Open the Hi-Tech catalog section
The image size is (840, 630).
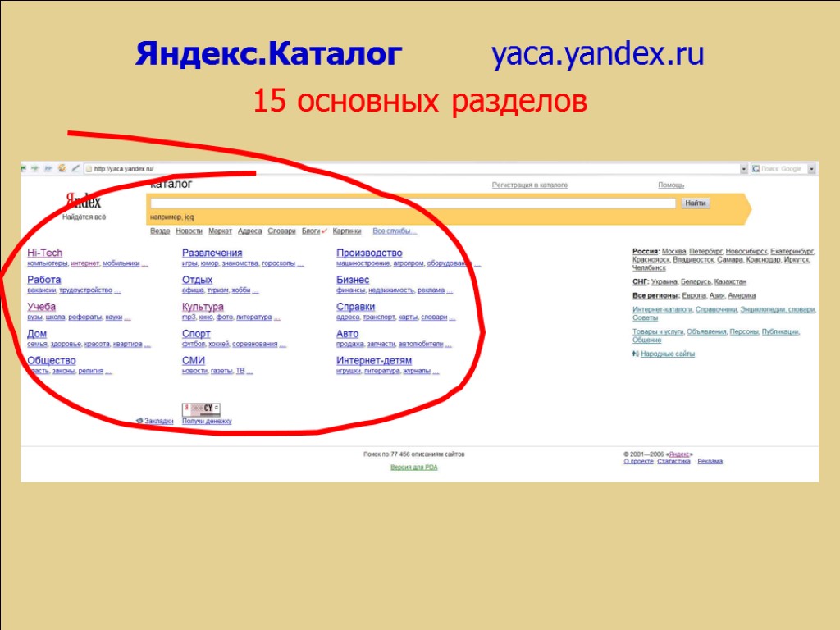tap(44, 253)
